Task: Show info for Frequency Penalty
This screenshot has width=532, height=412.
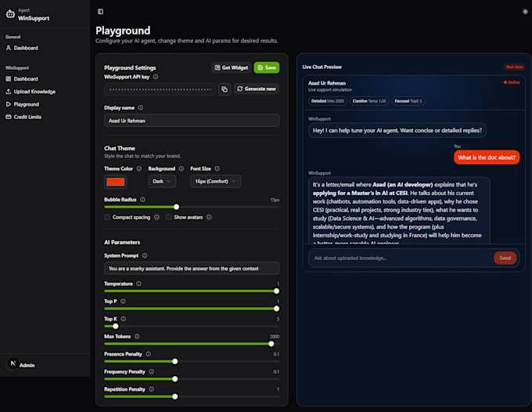Action: coord(151,371)
